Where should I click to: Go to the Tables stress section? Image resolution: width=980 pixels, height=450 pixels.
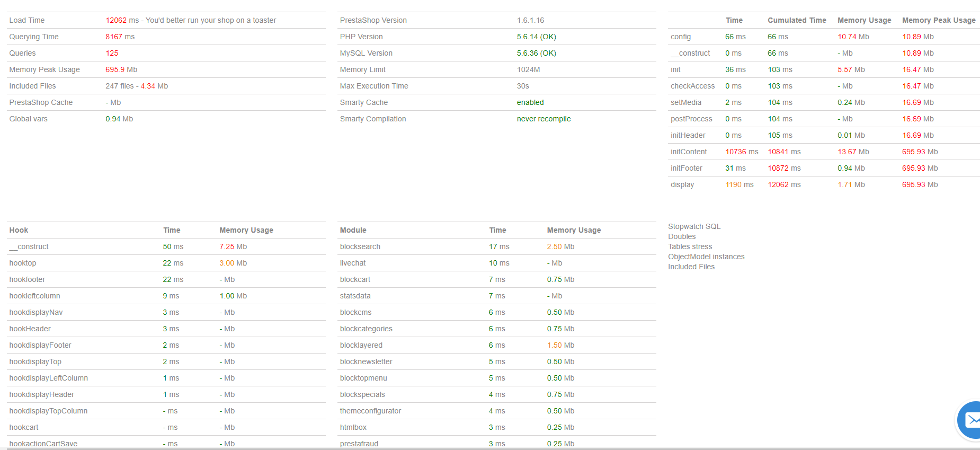click(690, 246)
